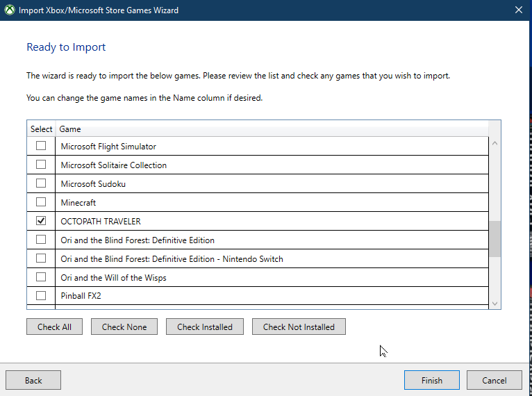Click the Pinball FX2 name cell
The image size is (532, 396).
[x=272, y=295]
